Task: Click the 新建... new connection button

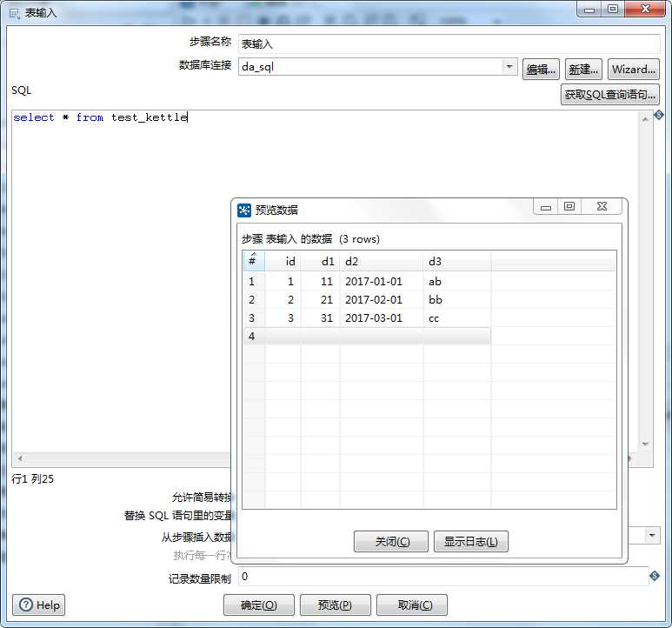Action: (x=583, y=70)
